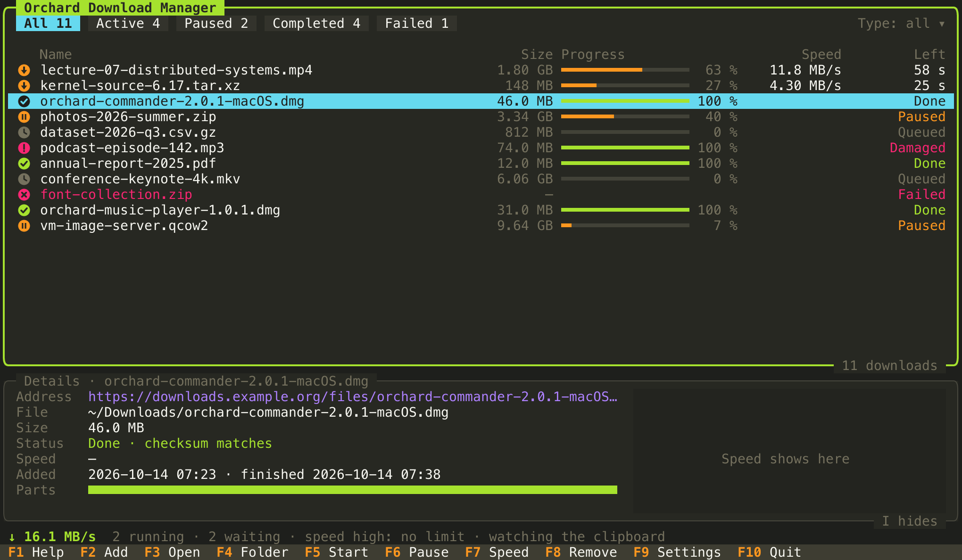Click the progress bar of lecture-07-distributed-systems.mp4
Screen dimensions: 962x560
[625, 70]
